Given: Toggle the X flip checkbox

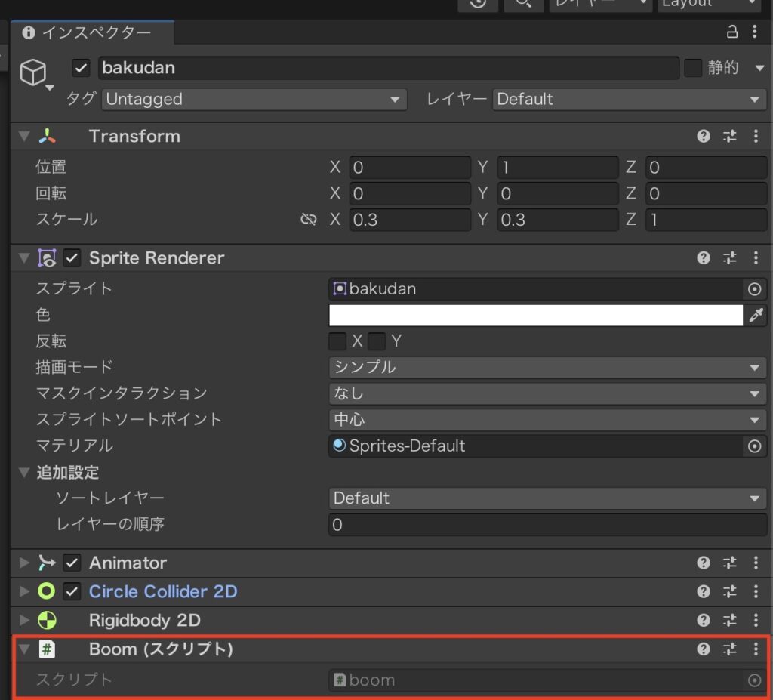Looking at the screenshot, I should [337, 341].
